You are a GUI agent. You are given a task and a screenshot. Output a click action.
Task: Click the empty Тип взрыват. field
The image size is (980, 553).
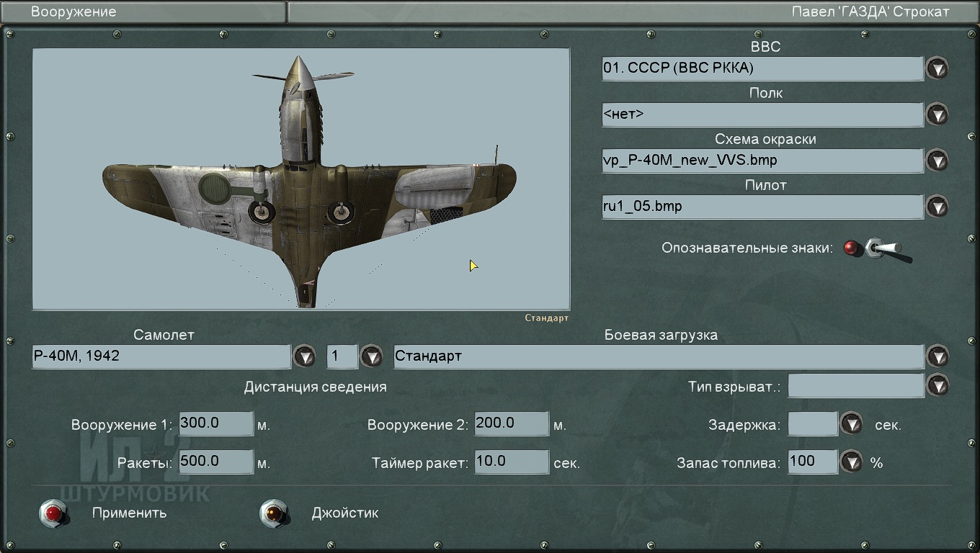[855, 385]
